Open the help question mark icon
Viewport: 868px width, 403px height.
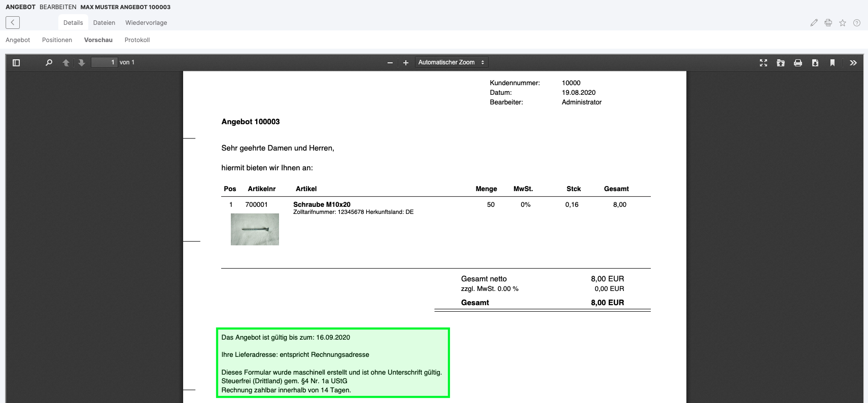856,23
